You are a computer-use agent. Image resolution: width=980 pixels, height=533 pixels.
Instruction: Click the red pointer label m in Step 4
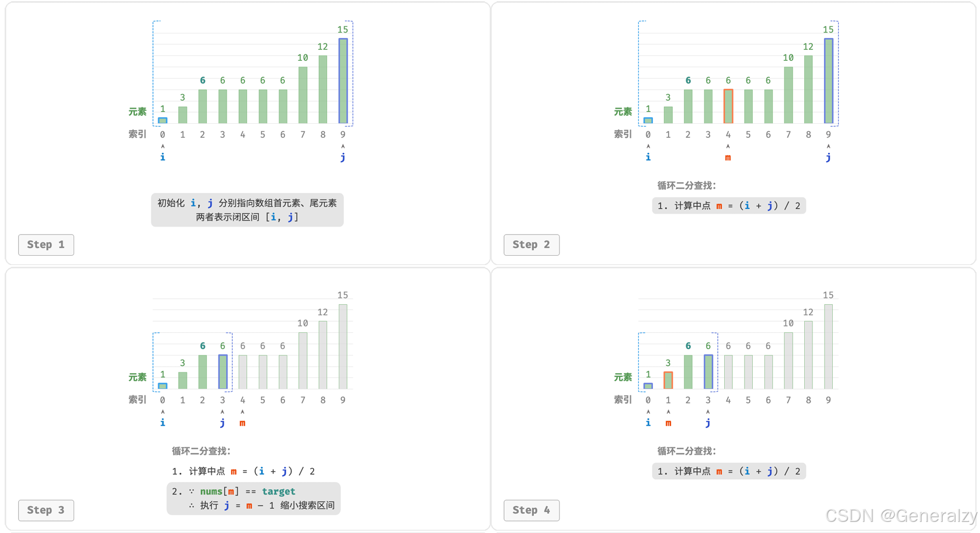point(668,423)
